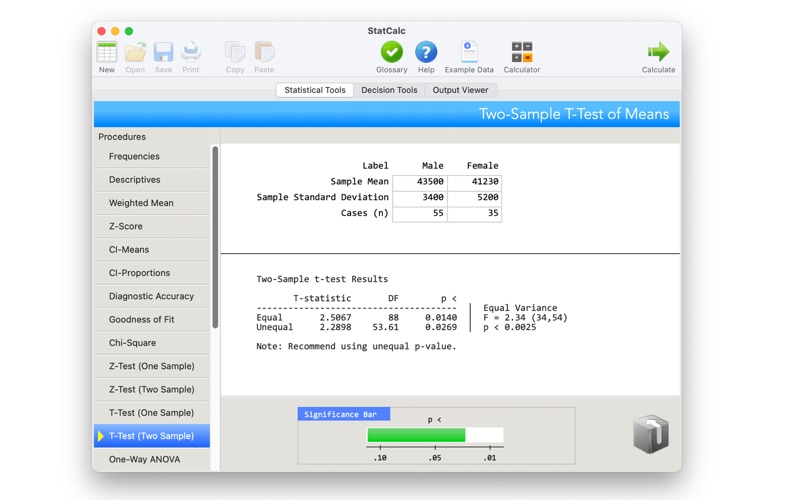
Task: Click the Two-Sample t-test Results heading
Action: 322,279
